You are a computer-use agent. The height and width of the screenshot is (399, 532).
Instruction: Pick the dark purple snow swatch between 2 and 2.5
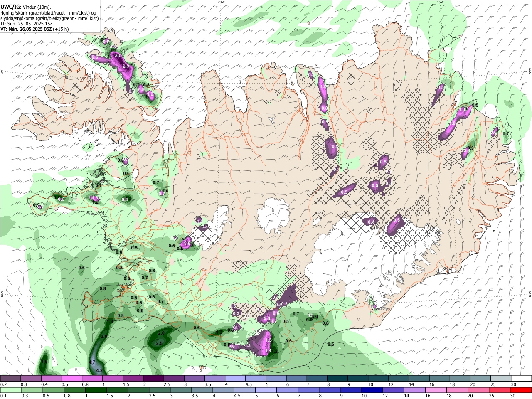tap(153, 379)
